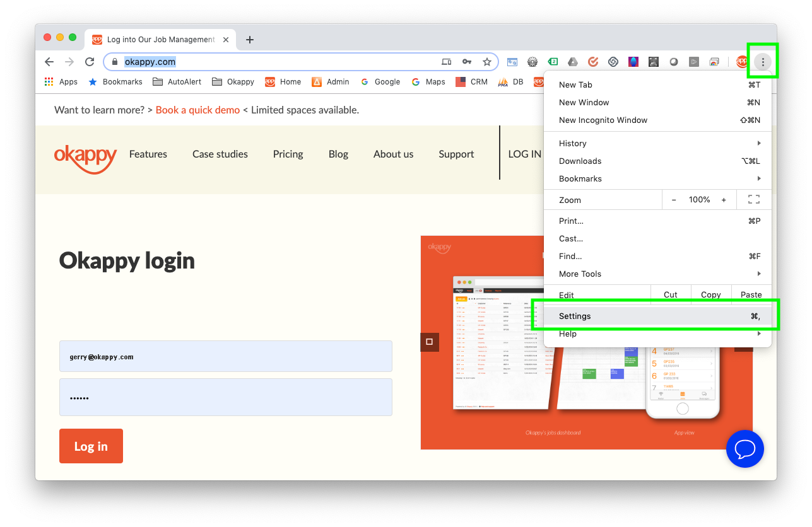Viewport: 812px width, 527px height.
Task: Open the Apps grid in bookmarks bar
Action: pyautogui.click(x=61, y=82)
